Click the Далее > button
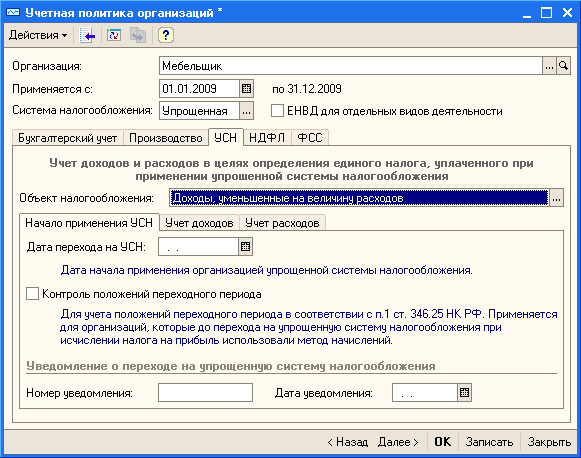This screenshot has height=458, width=581. point(398,442)
